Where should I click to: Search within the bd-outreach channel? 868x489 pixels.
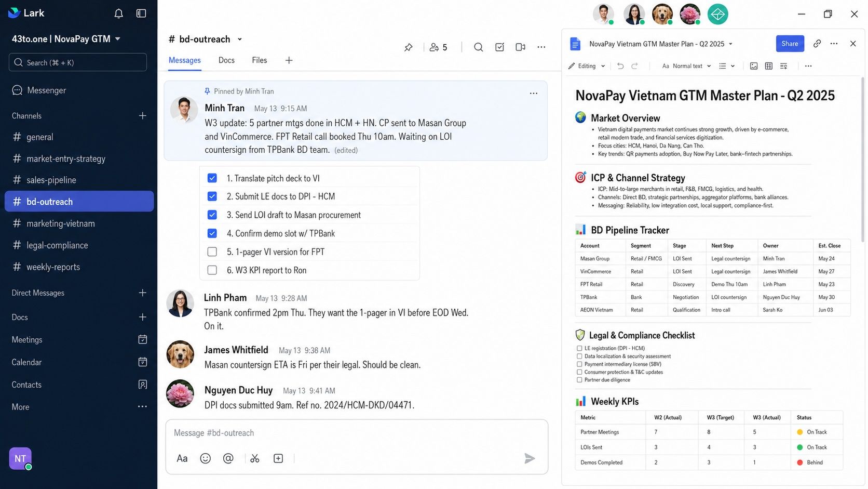click(479, 47)
